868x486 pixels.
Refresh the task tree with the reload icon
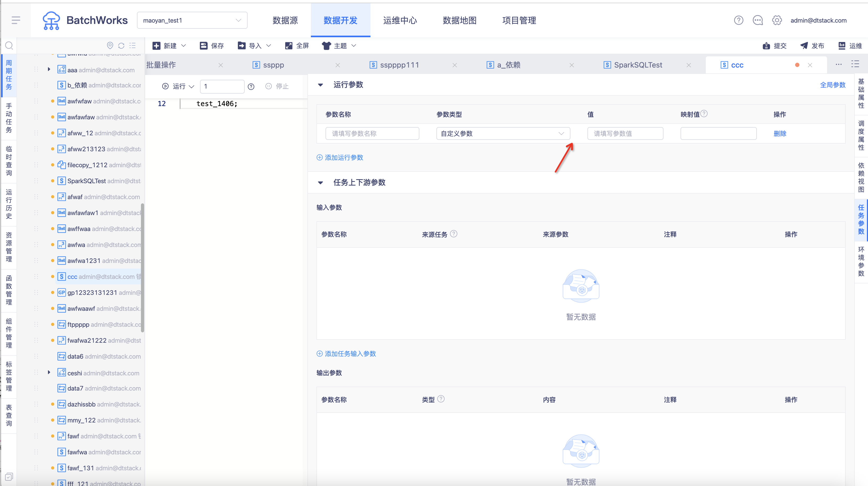pyautogui.click(x=121, y=45)
